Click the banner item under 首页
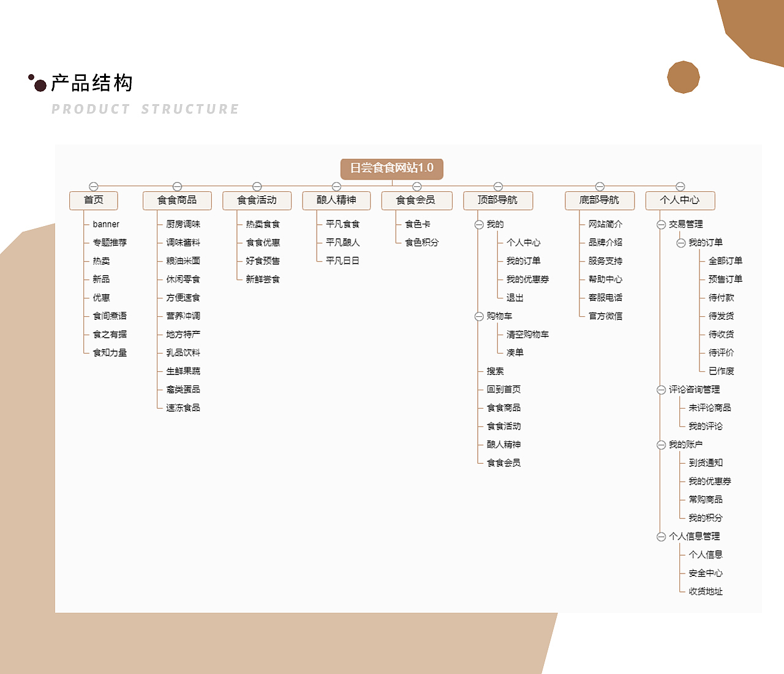The width and height of the screenshot is (784, 674). click(106, 224)
